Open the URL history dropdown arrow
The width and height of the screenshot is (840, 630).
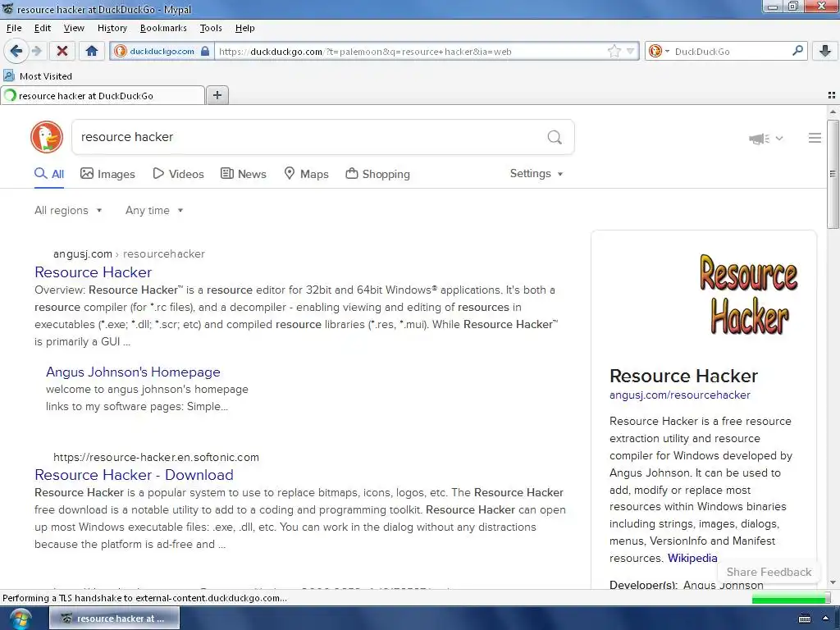(631, 52)
